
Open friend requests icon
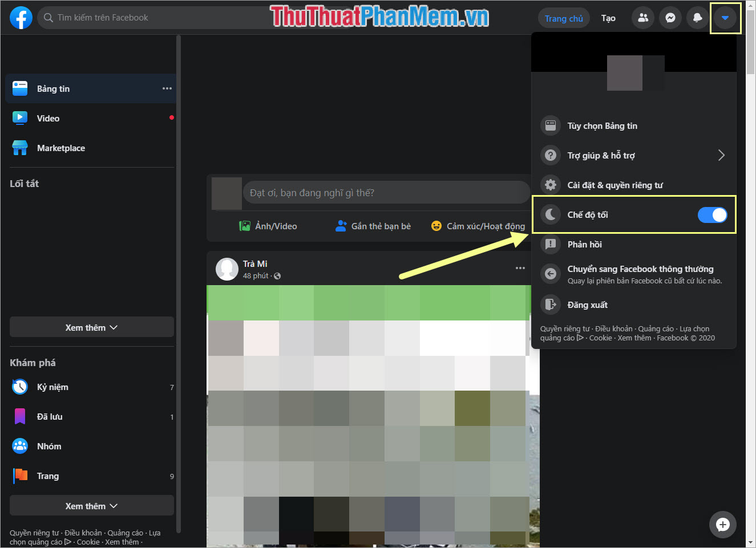[642, 18]
